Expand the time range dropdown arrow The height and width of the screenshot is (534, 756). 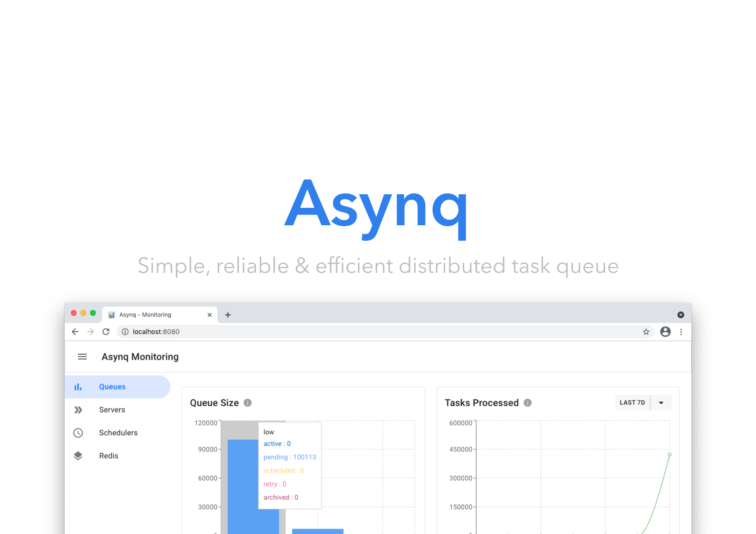point(661,403)
